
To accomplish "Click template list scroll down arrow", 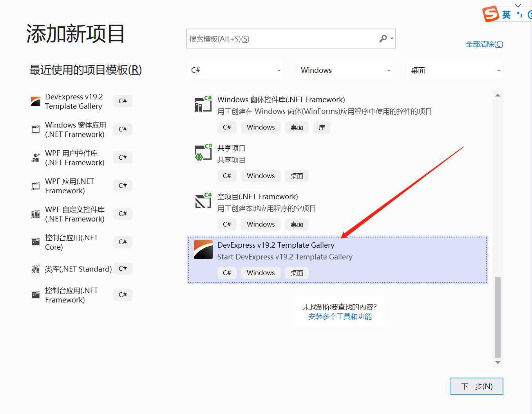I will tap(498, 363).
